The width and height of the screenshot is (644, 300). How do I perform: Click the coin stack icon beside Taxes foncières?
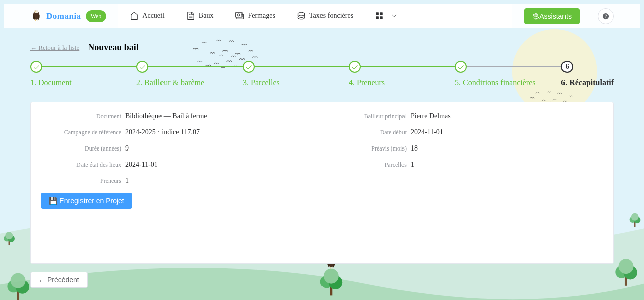coord(301,16)
